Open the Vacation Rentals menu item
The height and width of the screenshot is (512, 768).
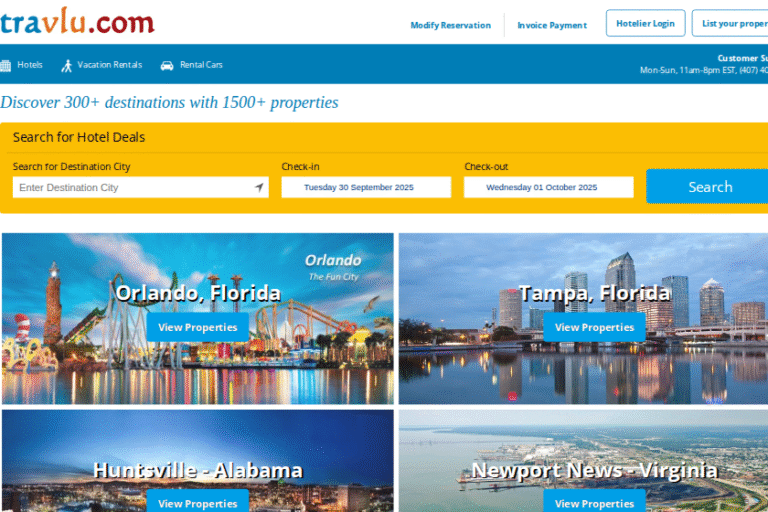pyautogui.click(x=109, y=65)
